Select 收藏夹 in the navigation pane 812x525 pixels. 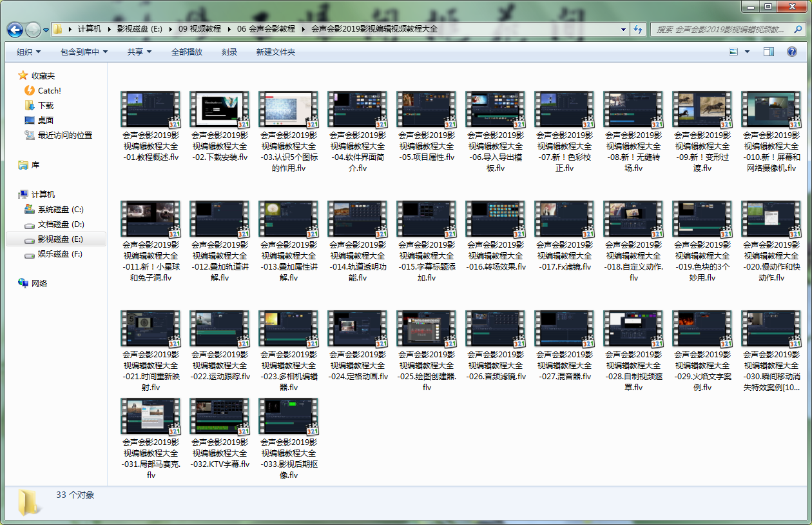(x=37, y=75)
